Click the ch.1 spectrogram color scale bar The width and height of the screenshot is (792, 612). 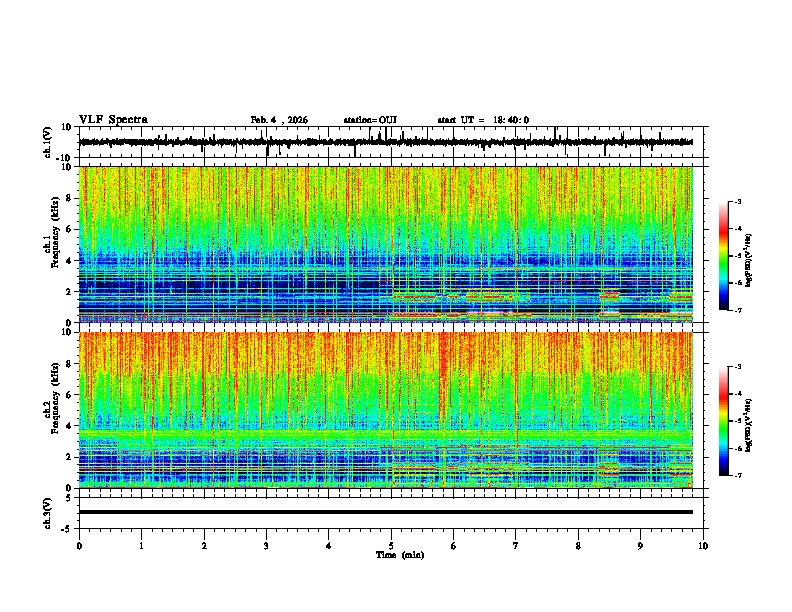[x=723, y=256]
